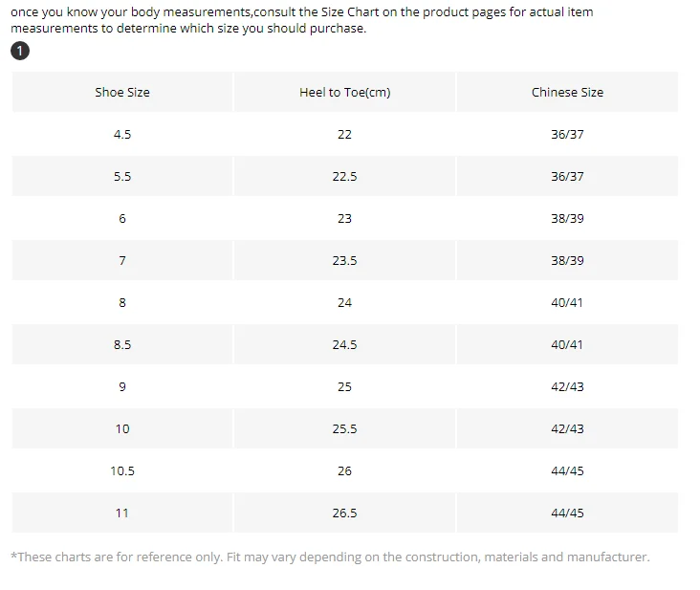Click the 26.5 heel to toe value
The image size is (700, 590).
(x=344, y=513)
